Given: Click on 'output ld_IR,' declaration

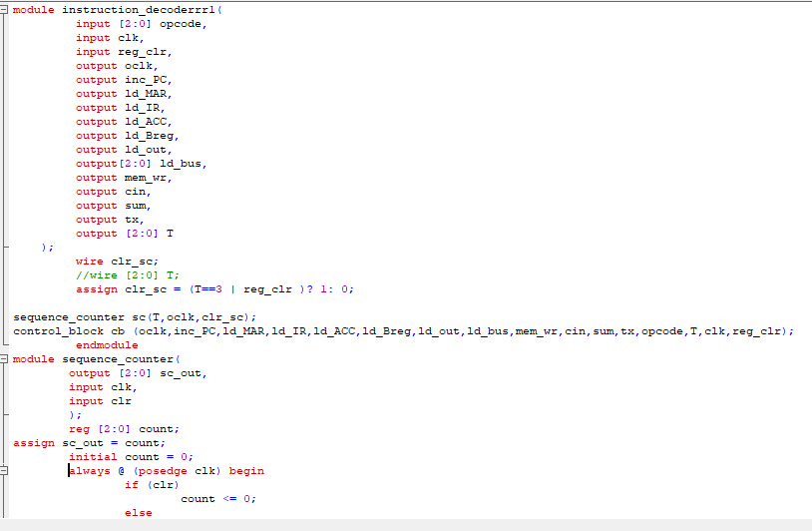Looking at the screenshot, I should point(120,108).
